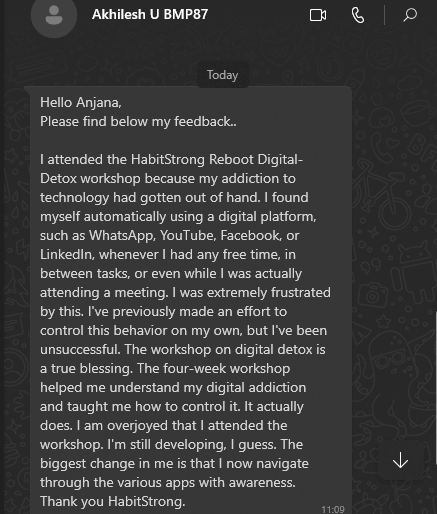Viewport: 437px width, 514px height.
Task: Click the word Facebook in the message
Action: pos(251,235)
